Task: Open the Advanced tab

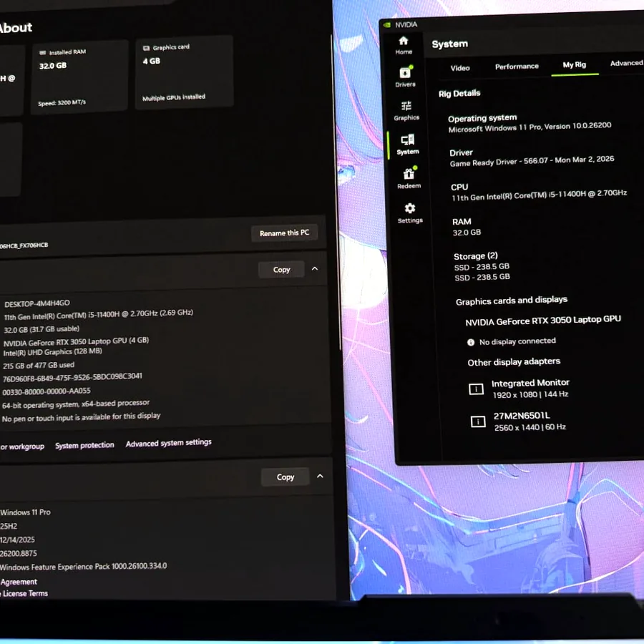Action: point(626,63)
